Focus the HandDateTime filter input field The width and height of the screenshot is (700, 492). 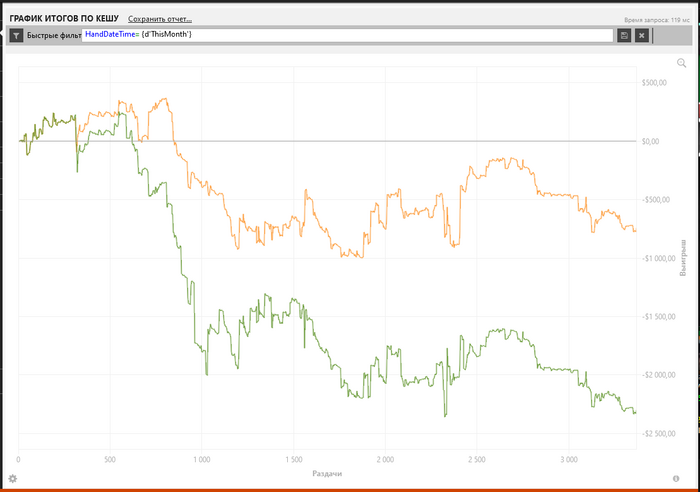[347, 35]
